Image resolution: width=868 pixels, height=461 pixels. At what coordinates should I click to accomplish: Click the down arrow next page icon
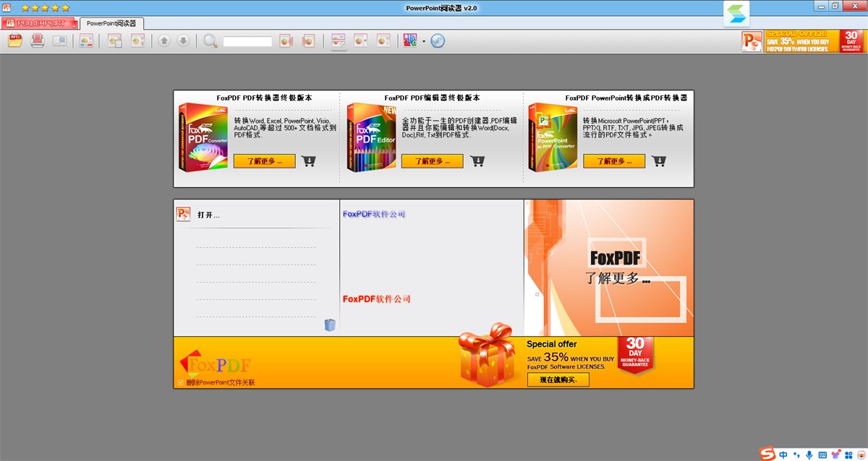click(x=184, y=40)
